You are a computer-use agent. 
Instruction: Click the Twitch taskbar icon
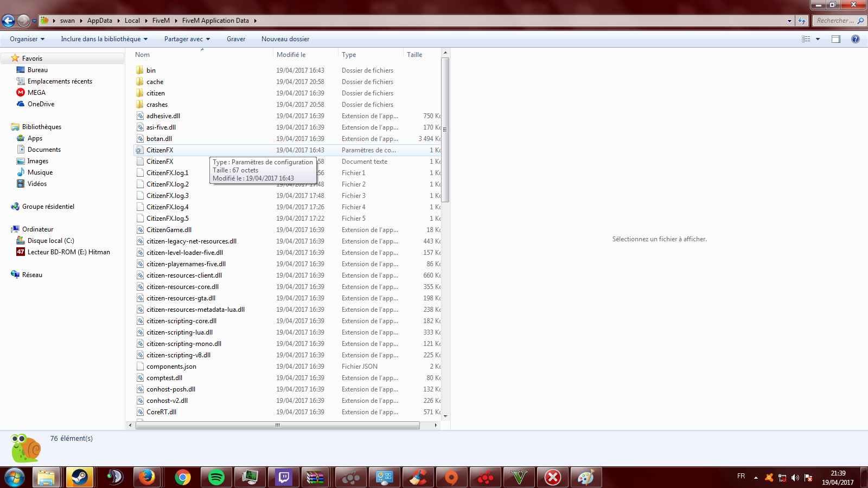(x=284, y=478)
